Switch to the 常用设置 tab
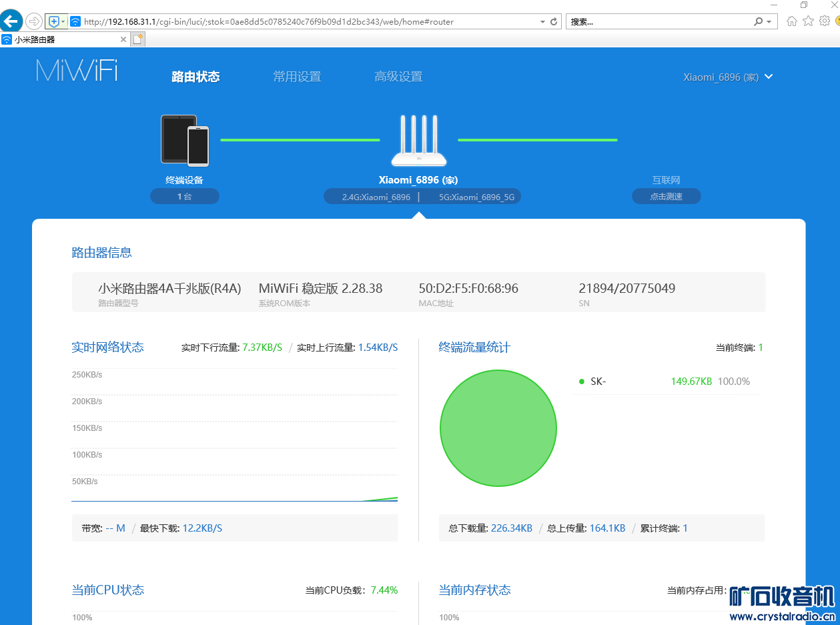The width and height of the screenshot is (840, 625). (x=297, y=77)
